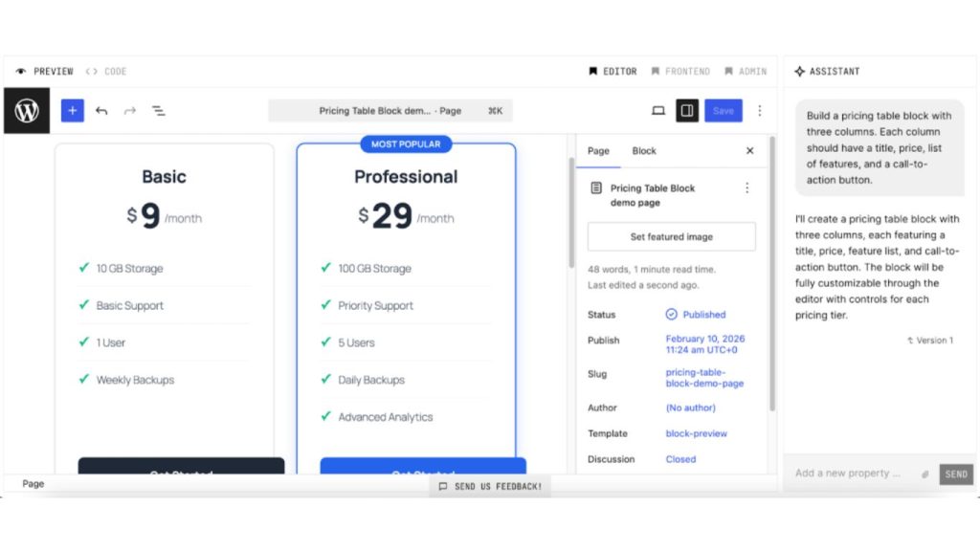980x551 pixels.
Task: Open the editor options kebab menu
Action: click(760, 112)
